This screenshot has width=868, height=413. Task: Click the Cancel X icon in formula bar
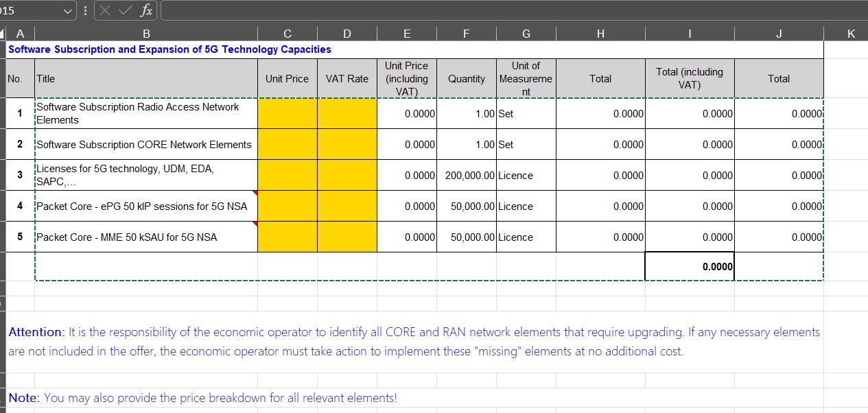(105, 10)
